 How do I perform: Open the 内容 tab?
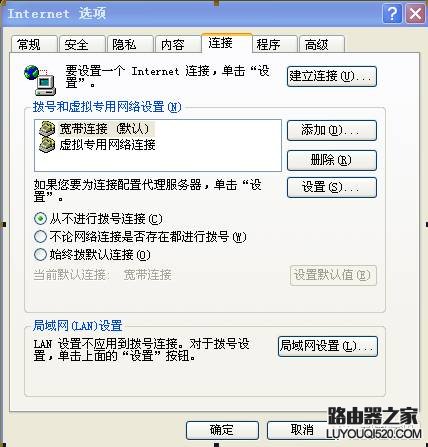click(x=178, y=44)
